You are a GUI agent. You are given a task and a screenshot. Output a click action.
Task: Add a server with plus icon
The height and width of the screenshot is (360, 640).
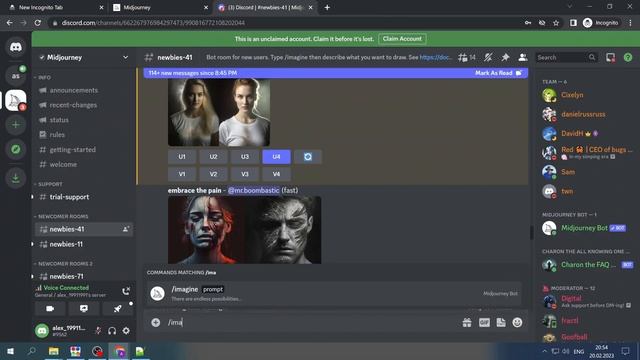[x=16, y=124]
